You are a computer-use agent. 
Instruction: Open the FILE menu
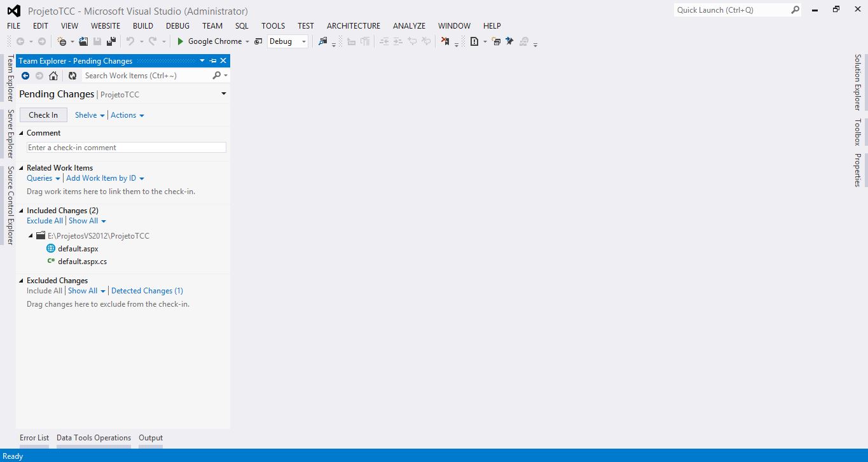(x=13, y=26)
